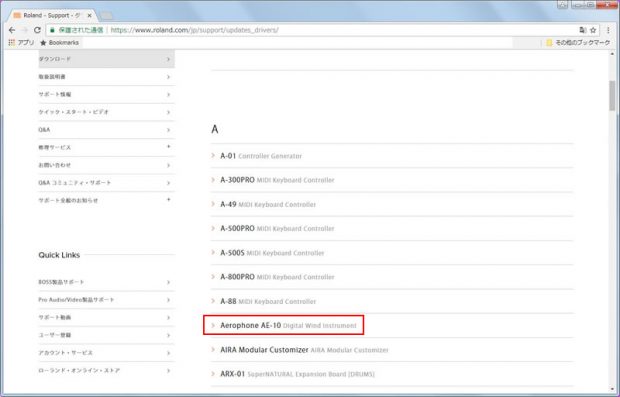
Task: Open the translate page icon in address bar
Action: (x=582, y=30)
